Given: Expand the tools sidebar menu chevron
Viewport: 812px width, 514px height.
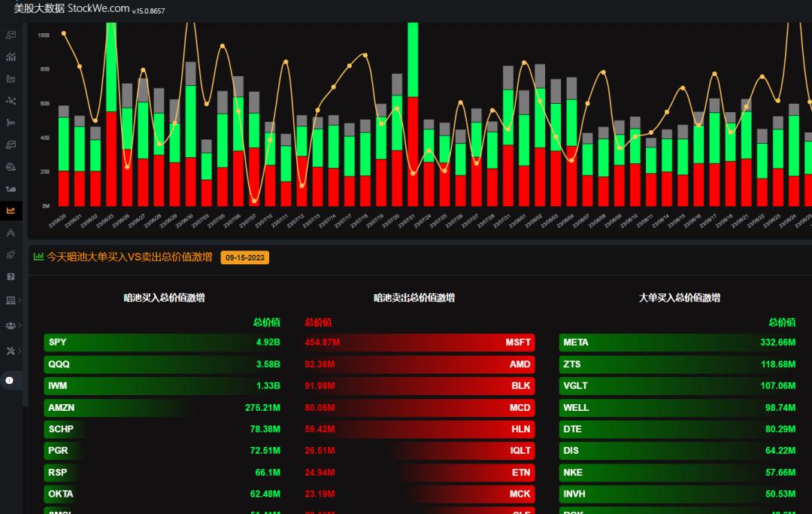Looking at the screenshot, I should tap(20, 351).
